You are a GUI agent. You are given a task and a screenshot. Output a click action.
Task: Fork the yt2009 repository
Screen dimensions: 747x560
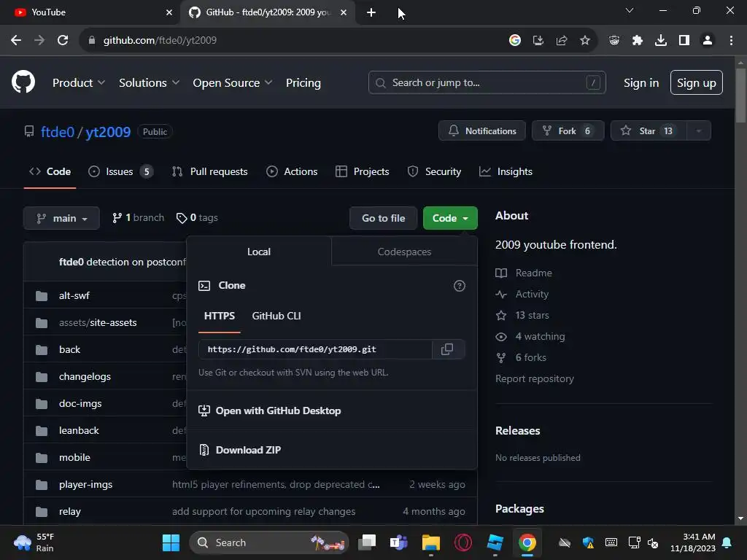point(568,131)
